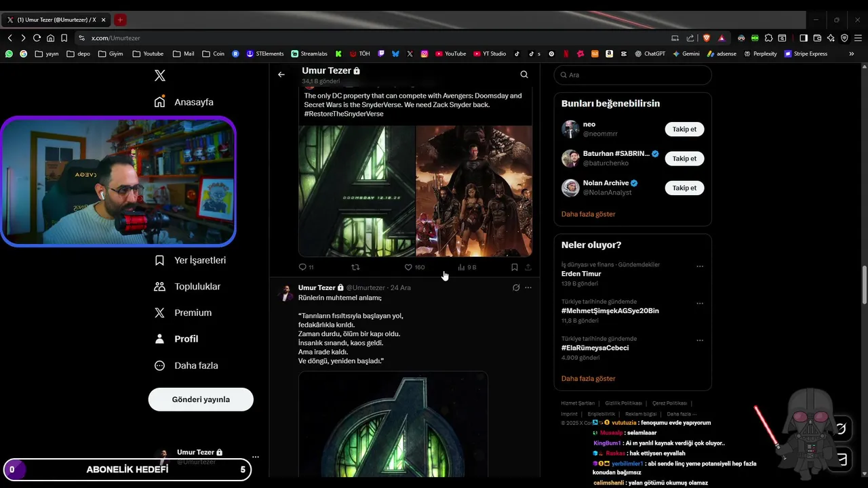Share the SnyderVerse post
The height and width of the screenshot is (488, 868).
tap(528, 267)
